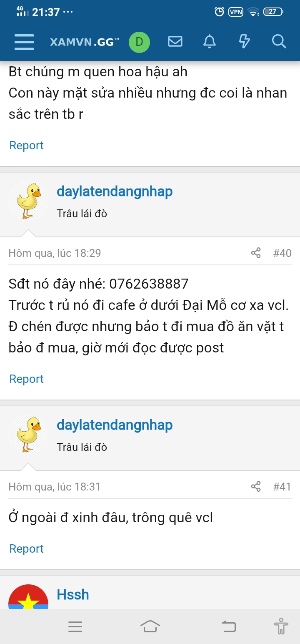Share post #40 via share icon
This screenshot has width=300, height=644.
[x=256, y=253]
